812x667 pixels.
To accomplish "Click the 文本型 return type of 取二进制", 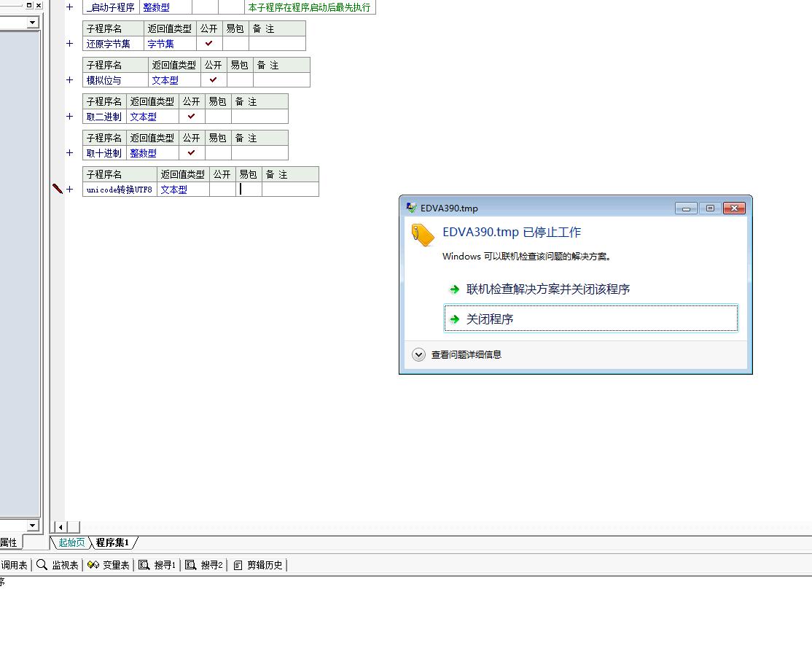I will [x=153, y=117].
